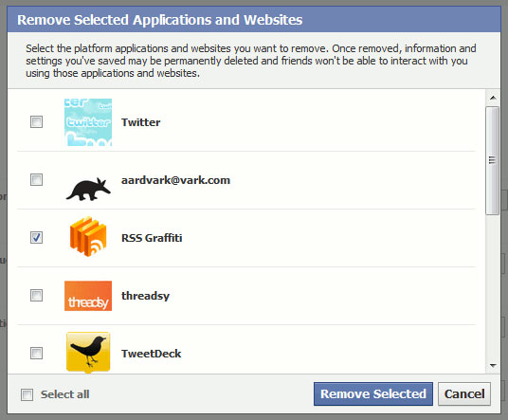Click the Remove Selected button

coord(373,394)
